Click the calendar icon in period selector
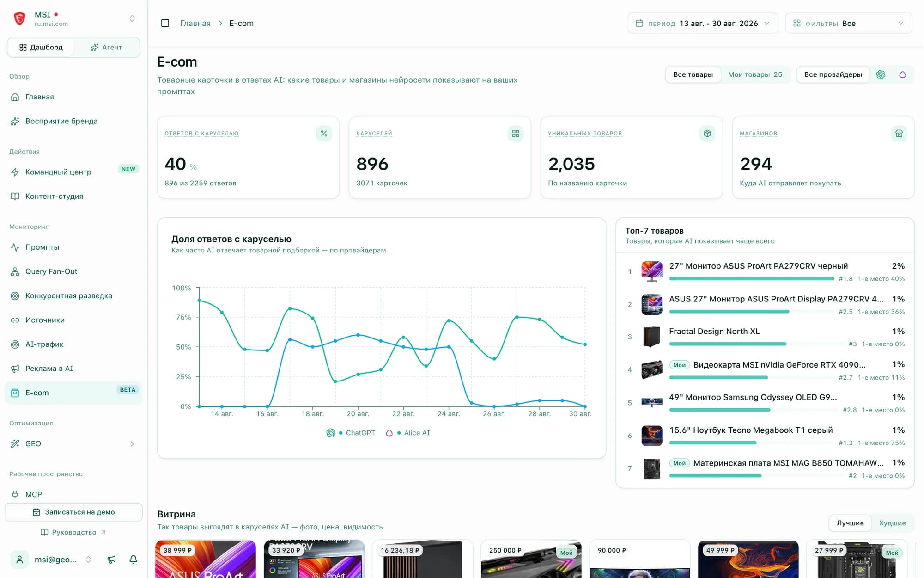Screen dimensions: 924x578 pyautogui.click(x=639, y=23)
